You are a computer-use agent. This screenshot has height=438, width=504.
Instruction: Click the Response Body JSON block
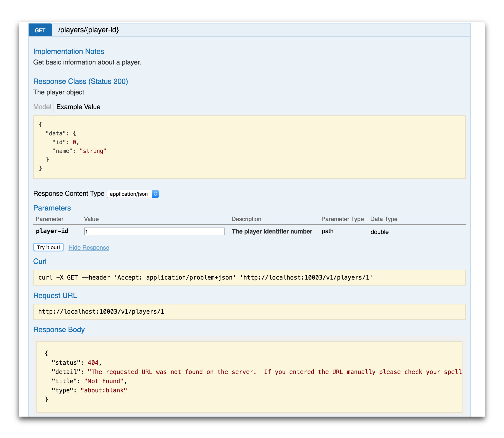(x=249, y=377)
